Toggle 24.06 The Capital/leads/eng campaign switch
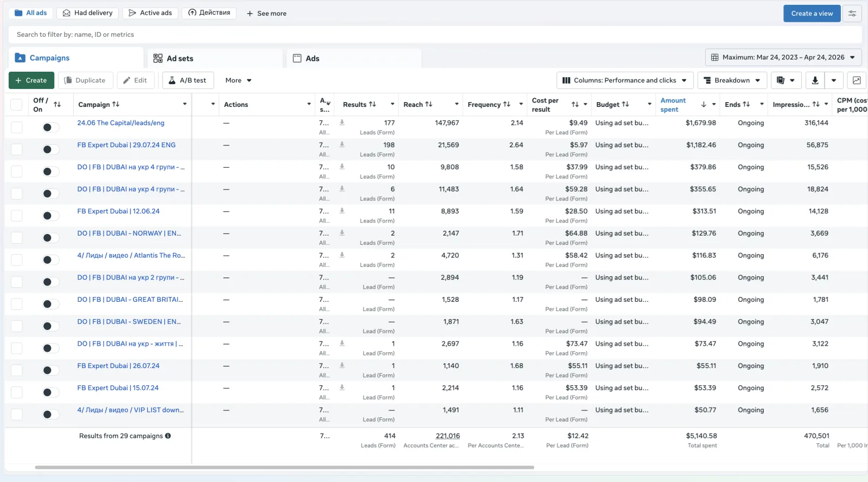This screenshot has width=868, height=482. [50, 127]
